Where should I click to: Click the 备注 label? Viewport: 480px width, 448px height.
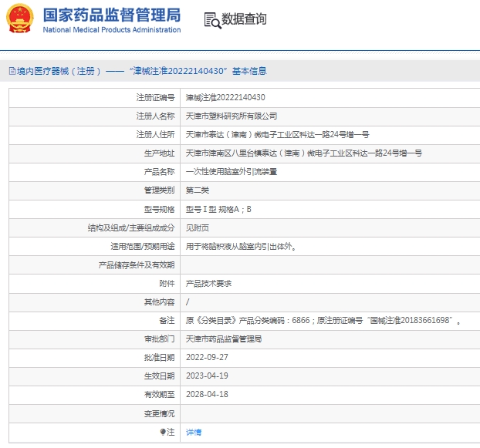(x=167, y=321)
